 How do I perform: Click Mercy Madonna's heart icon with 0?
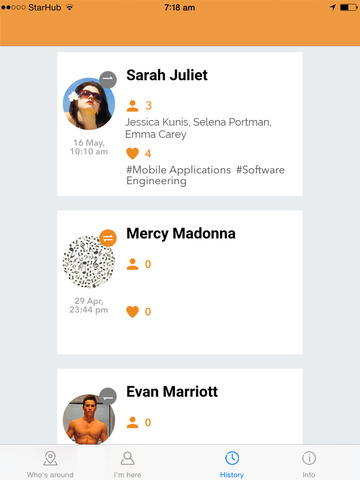(132, 312)
